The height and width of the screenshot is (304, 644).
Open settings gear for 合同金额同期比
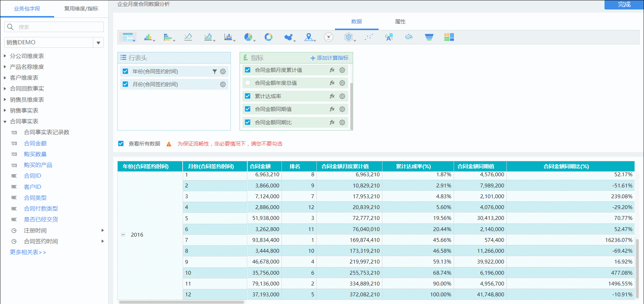[x=342, y=123]
